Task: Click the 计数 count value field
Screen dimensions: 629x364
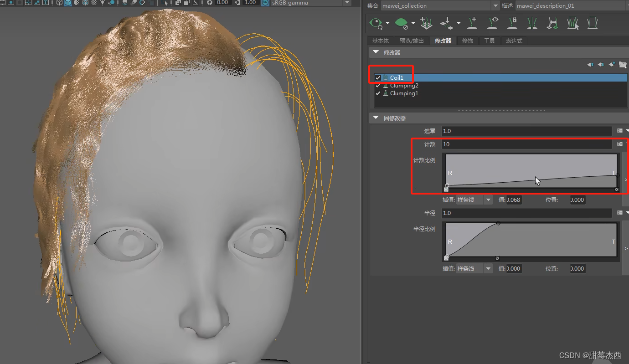Action: point(501,144)
